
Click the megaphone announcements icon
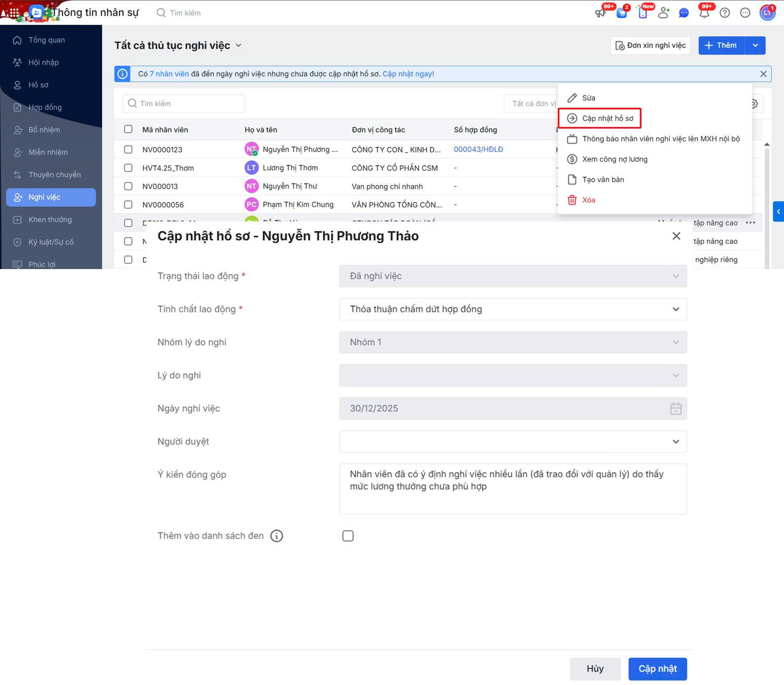click(601, 13)
